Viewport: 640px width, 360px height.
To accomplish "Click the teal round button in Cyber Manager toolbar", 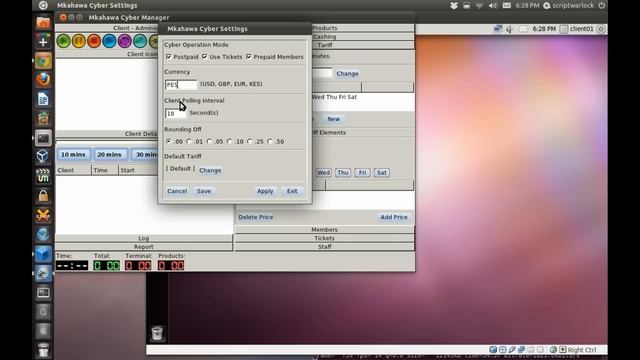I will coord(140,41).
